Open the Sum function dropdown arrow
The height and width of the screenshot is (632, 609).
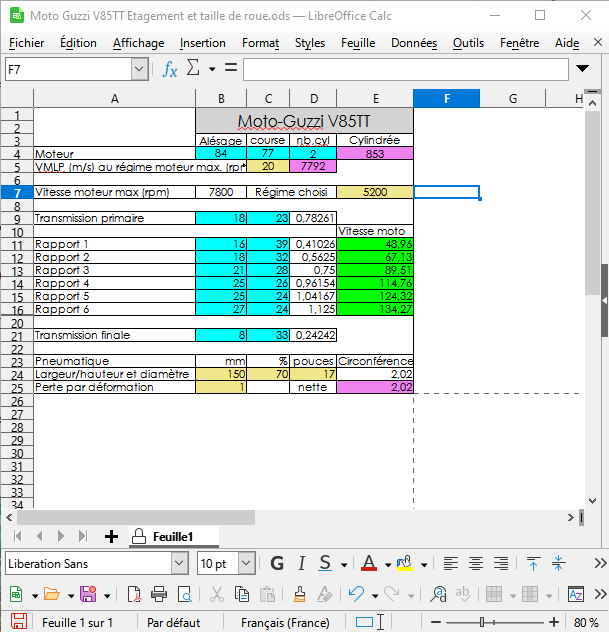click(x=212, y=69)
